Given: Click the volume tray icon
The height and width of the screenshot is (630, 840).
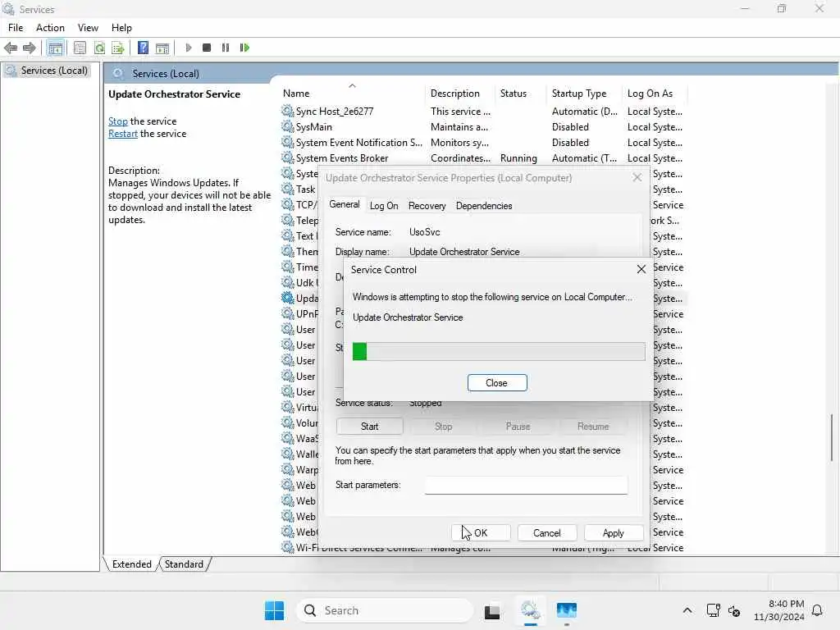Looking at the screenshot, I should (734, 610).
